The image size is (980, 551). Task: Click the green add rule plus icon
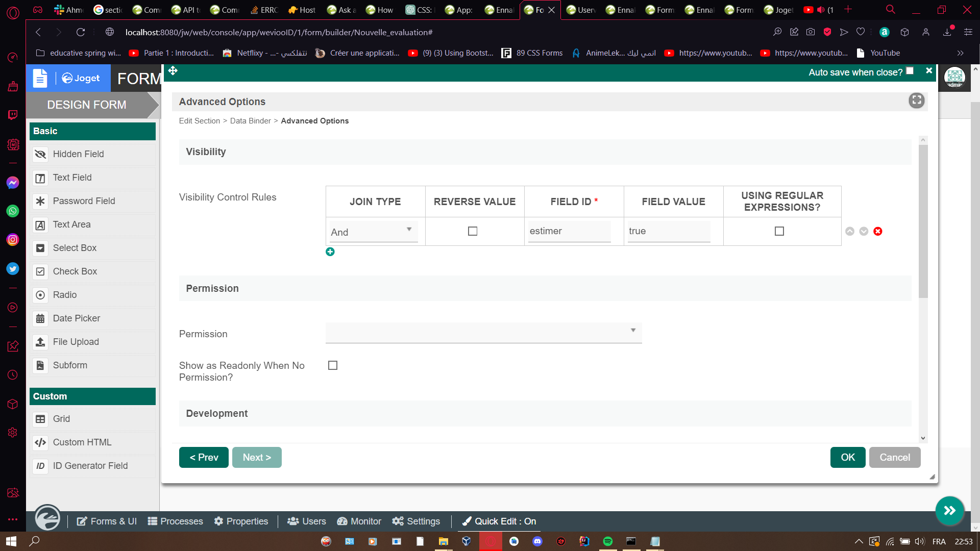pos(330,252)
